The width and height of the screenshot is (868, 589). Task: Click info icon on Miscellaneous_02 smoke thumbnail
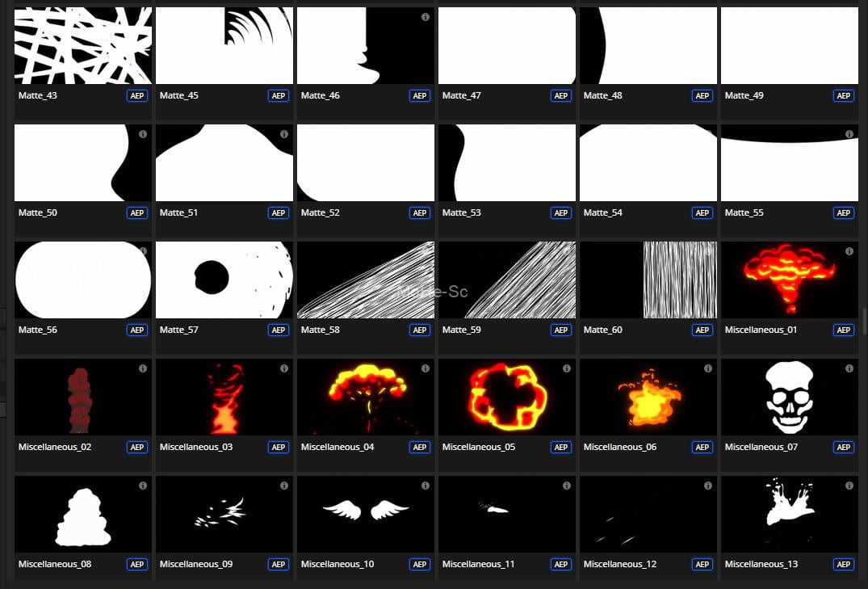143,368
